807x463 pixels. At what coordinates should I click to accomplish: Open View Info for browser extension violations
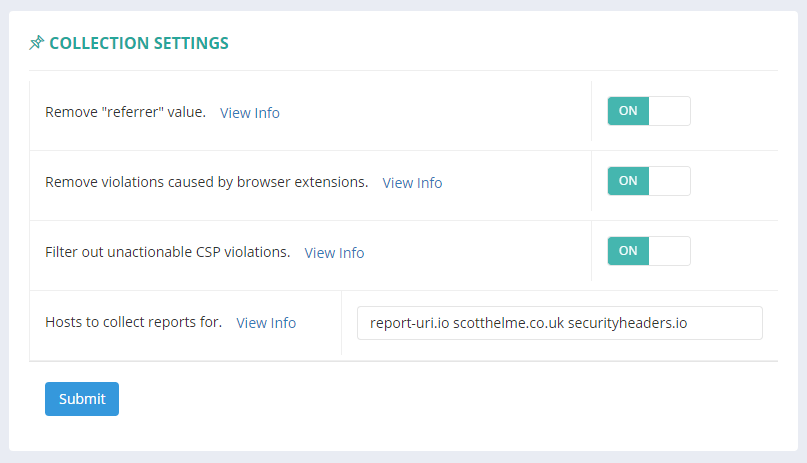tap(412, 183)
